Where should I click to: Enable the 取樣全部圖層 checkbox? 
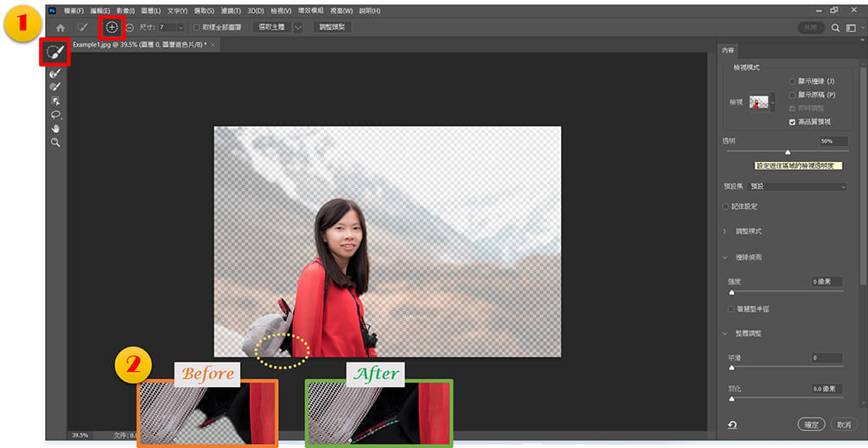click(198, 27)
